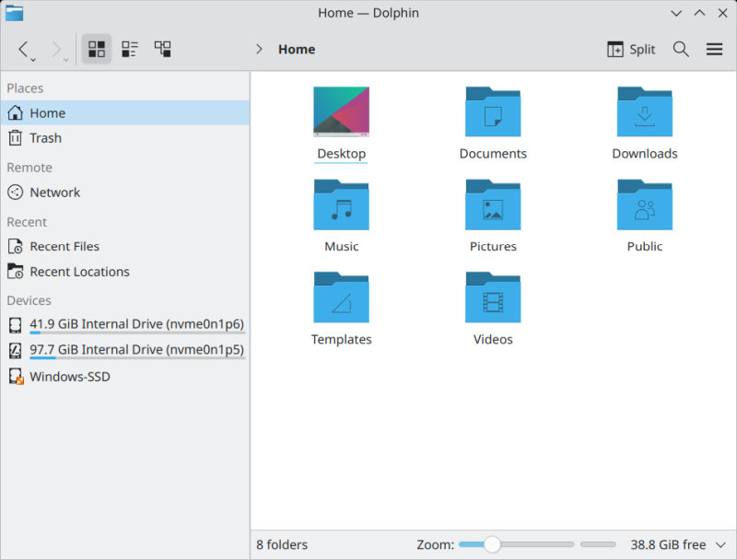Open the hamburger menu
Screen dimensions: 737x560
(715, 49)
